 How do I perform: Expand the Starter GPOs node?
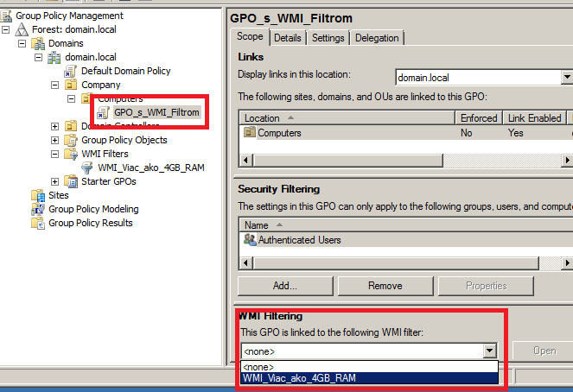coord(54,181)
